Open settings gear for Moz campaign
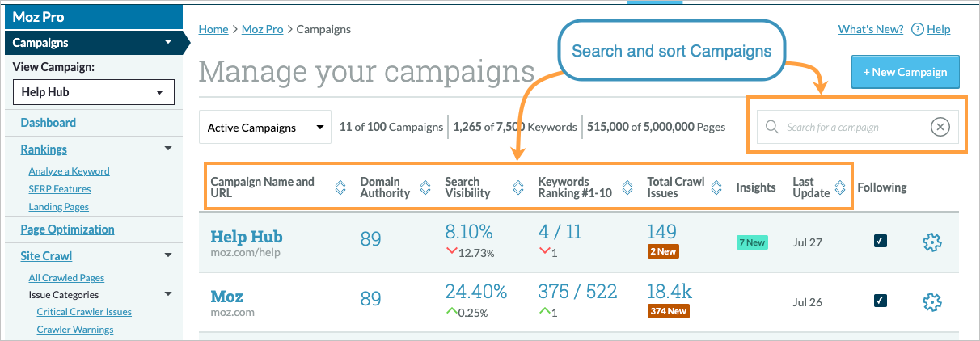This screenshot has height=341, width=980. (932, 301)
